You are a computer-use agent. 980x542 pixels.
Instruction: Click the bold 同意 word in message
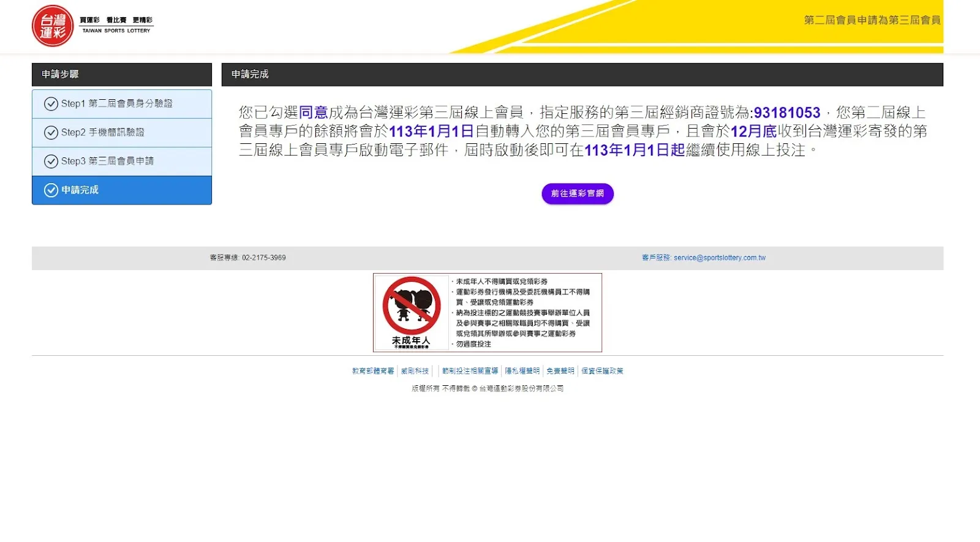(x=314, y=113)
